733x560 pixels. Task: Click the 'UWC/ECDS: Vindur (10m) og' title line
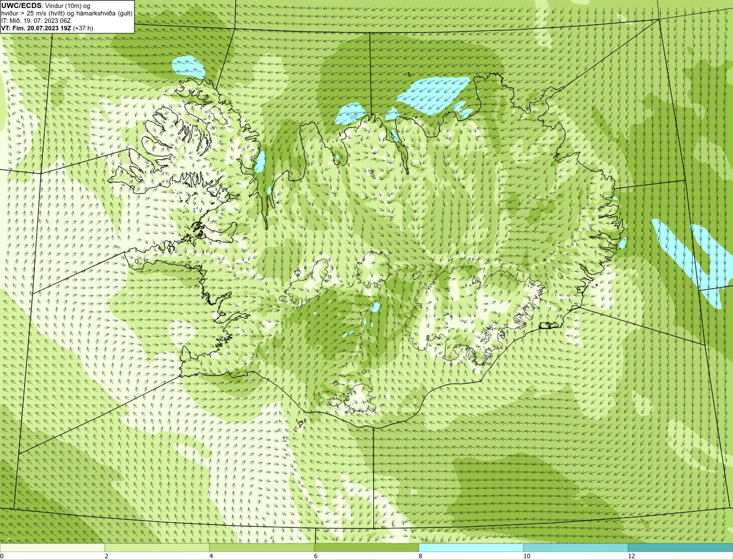click(46, 5)
